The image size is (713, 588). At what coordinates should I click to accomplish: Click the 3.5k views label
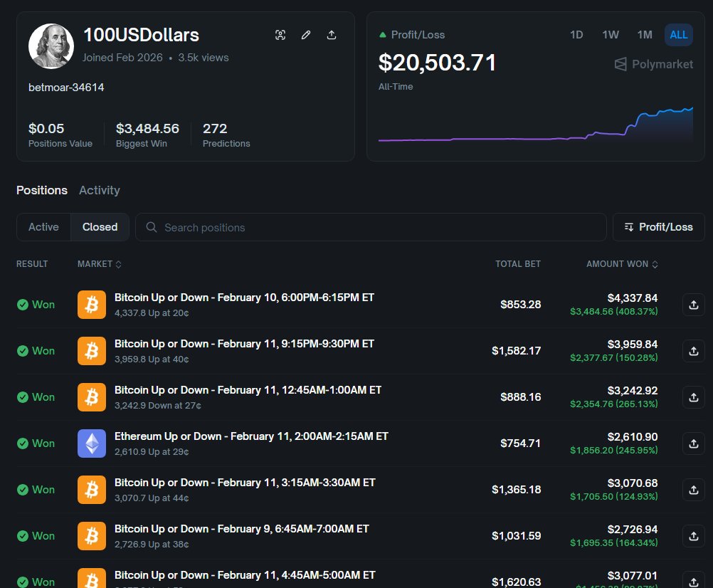[x=204, y=58]
